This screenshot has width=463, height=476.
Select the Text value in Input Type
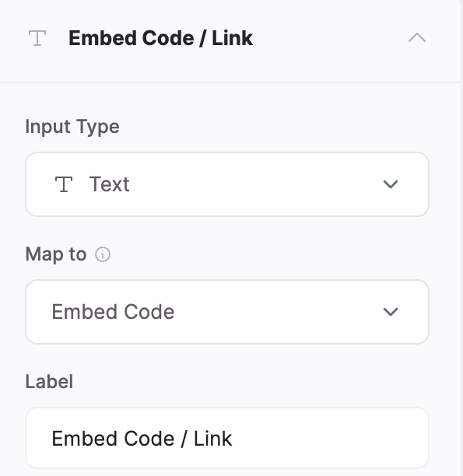pos(110,184)
